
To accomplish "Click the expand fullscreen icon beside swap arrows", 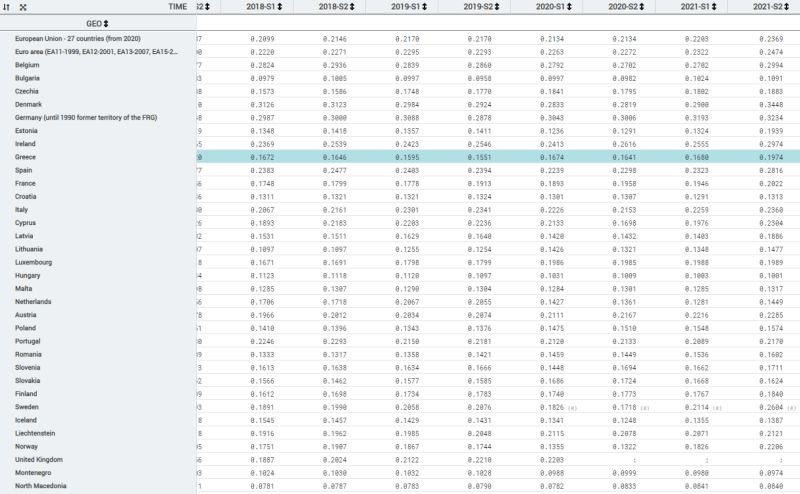I will tap(22, 7).
